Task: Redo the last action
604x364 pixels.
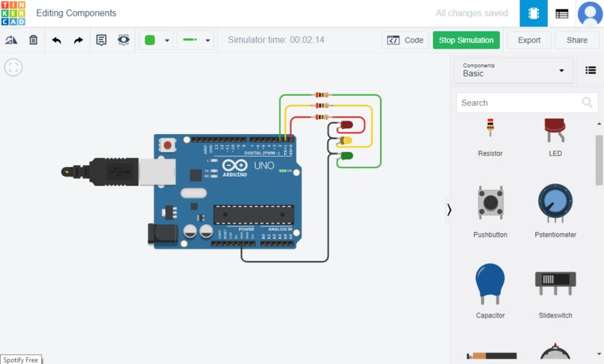Action: click(78, 40)
